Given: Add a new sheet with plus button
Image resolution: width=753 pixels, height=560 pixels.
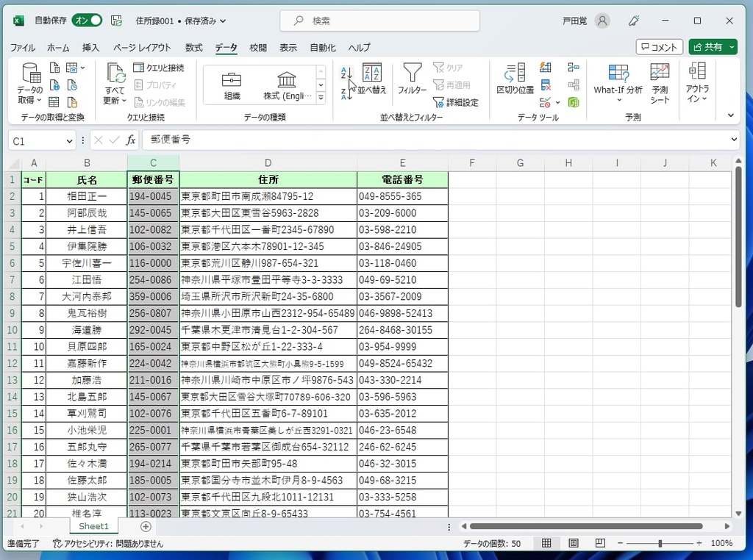Looking at the screenshot, I should pyautogui.click(x=146, y=526).
